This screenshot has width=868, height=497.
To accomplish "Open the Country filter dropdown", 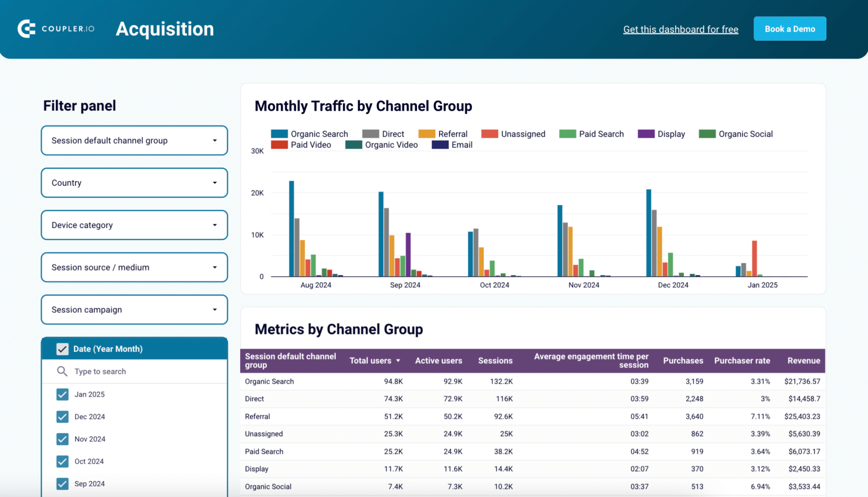I will click(134, 182).
